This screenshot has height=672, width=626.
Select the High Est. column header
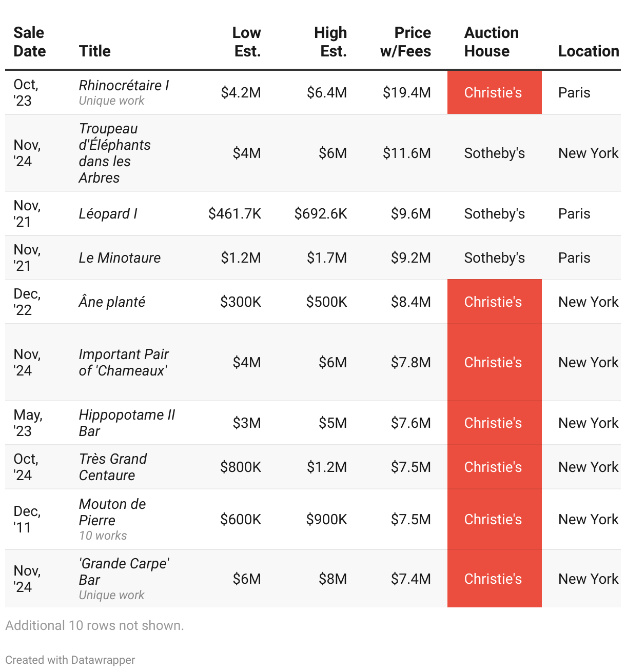tap(331, 42)
